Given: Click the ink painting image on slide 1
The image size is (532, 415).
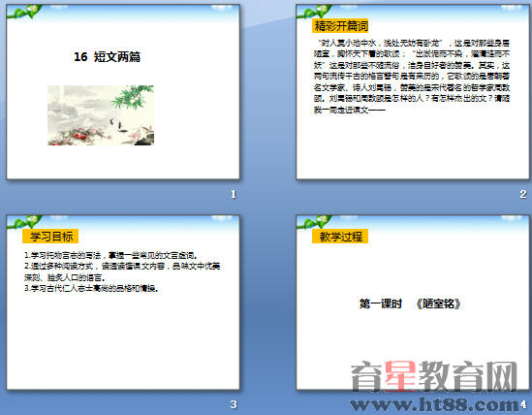Looking at the screenshot, I should (x=101, y=115).
